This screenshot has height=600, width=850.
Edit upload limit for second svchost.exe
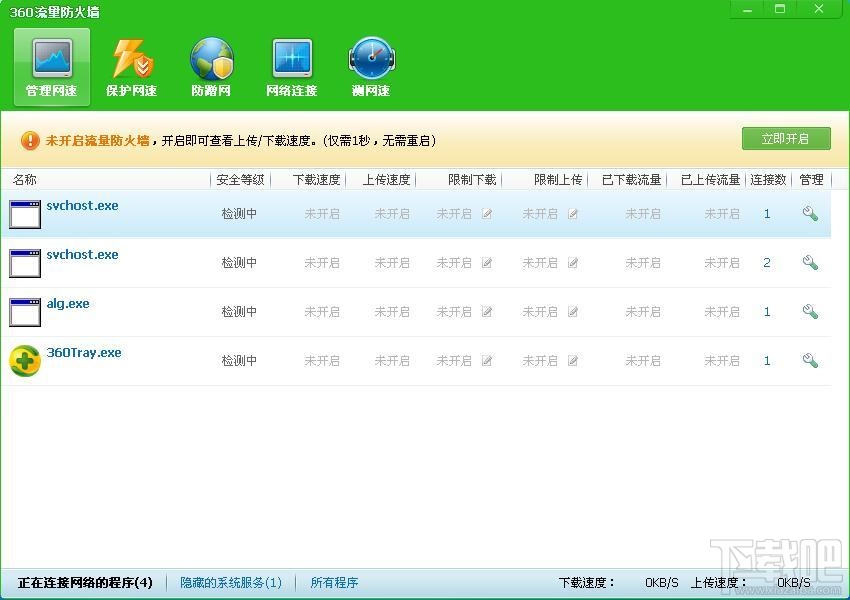pyautogui.click(x=573, y=263)
